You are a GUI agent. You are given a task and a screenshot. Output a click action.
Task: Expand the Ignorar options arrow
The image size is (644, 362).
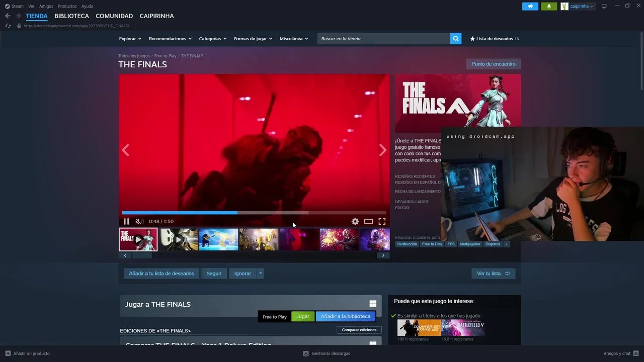click(260, 274)
